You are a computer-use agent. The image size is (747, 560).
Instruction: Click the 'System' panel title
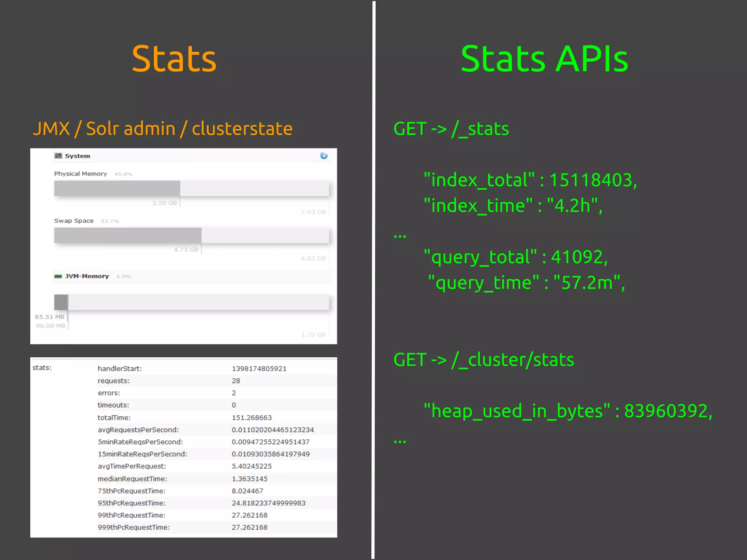click(x=77, y=156)
